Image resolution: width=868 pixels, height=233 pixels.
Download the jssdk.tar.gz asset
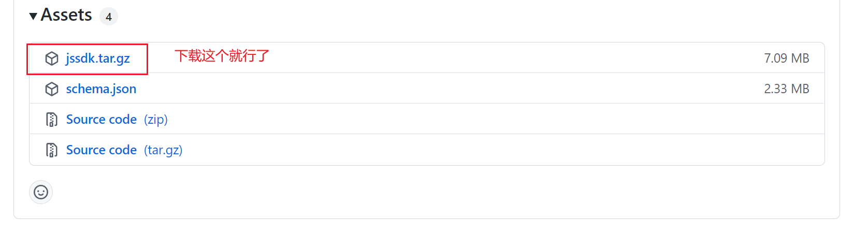pyautogui.click(x=98, y=59)
